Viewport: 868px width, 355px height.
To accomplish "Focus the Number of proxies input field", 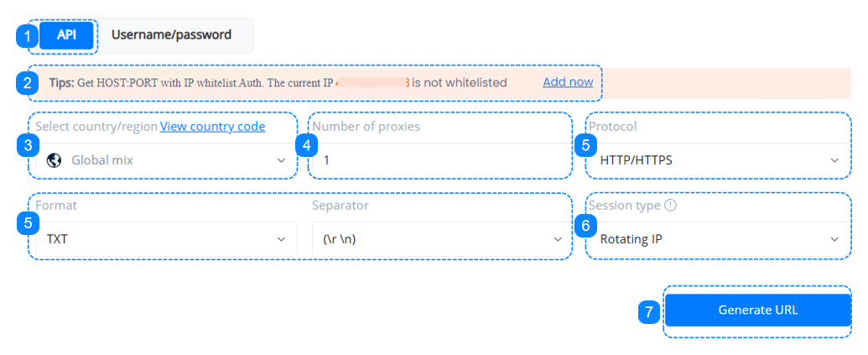I will (440, 160).
